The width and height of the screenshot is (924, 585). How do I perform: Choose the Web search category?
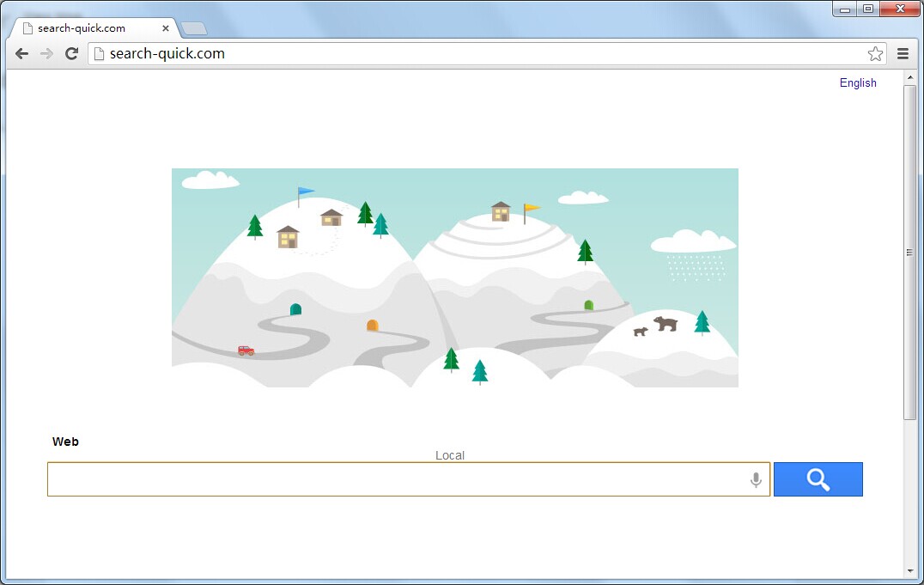pyautogui.click(x=65, y=442)
